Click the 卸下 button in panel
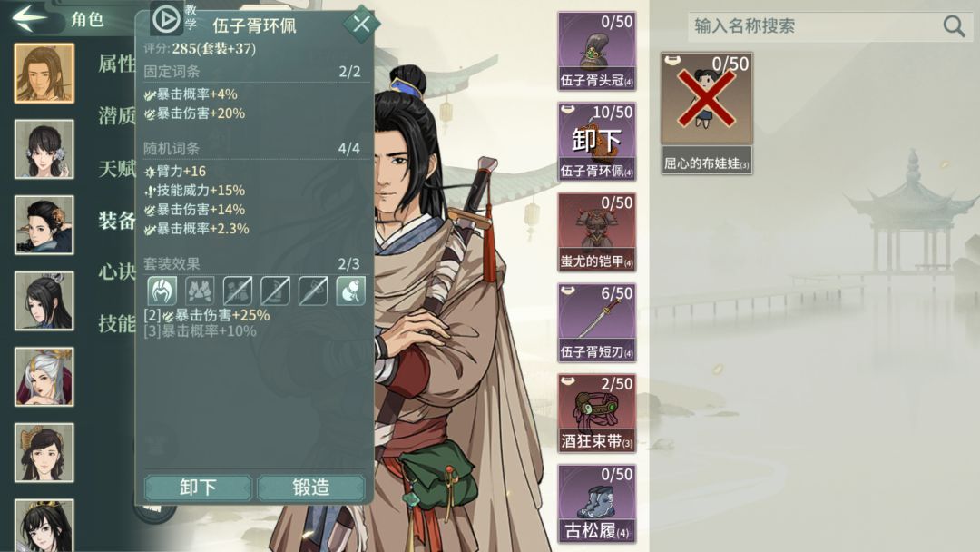The width and height of the screenshot is (980, 552). click(198, 487)
